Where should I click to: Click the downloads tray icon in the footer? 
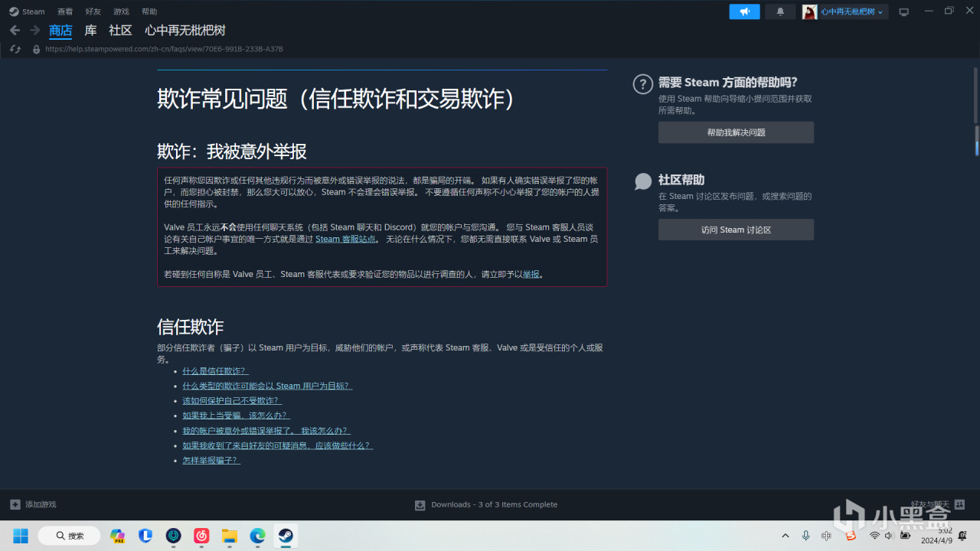[x=420, y=505]
